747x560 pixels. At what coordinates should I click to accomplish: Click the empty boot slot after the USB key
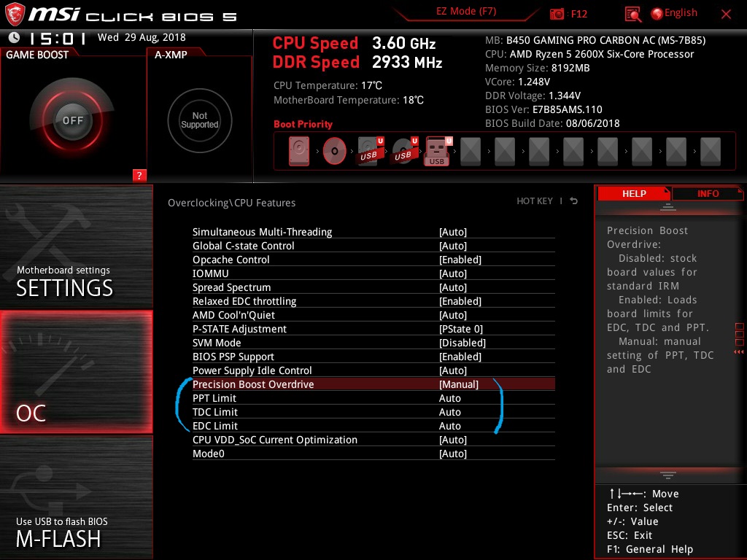(x=471, y=152)
